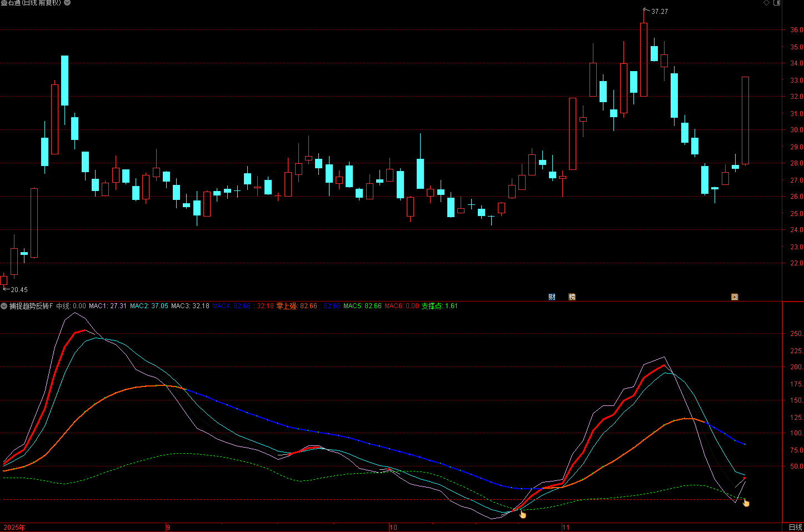Click the last red candle on the chart
The width and height of the screenshot is (804, 532).
coord(745,121)
